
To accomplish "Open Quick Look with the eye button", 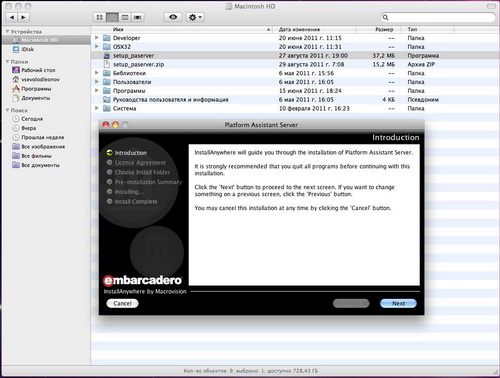I will (x=173, y=17).
